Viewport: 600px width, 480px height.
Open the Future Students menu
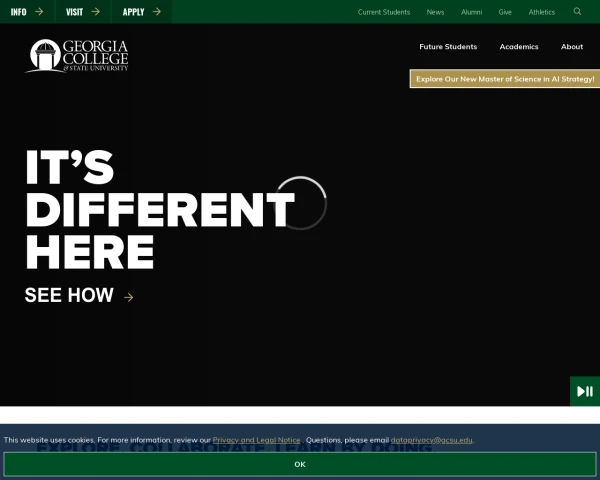tap(448, 47)
